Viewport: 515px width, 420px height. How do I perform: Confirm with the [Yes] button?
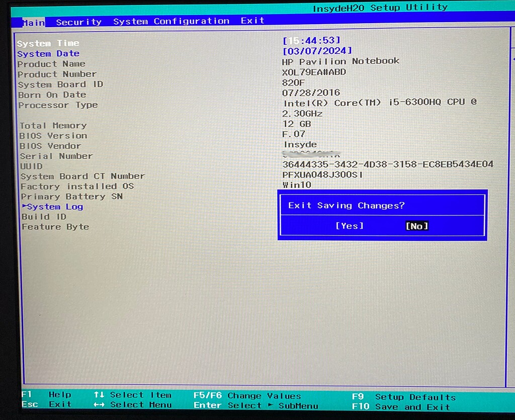[x=350, y=226]
